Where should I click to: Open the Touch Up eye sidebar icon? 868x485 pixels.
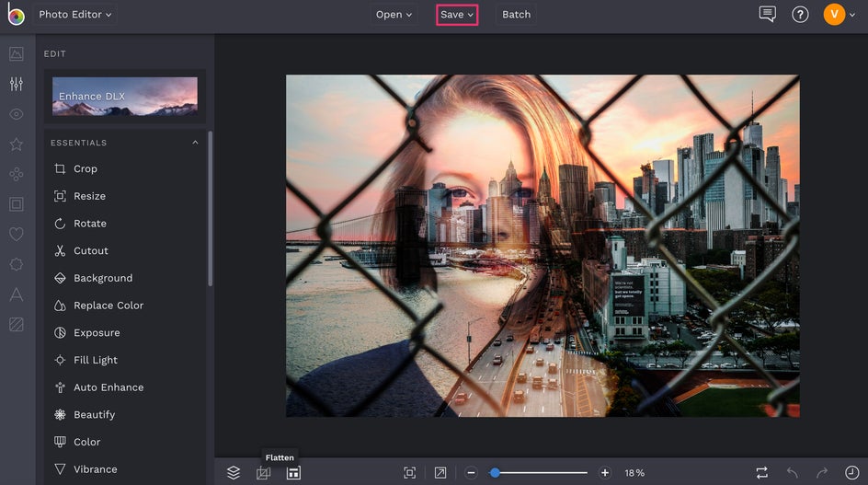(17, 114)
